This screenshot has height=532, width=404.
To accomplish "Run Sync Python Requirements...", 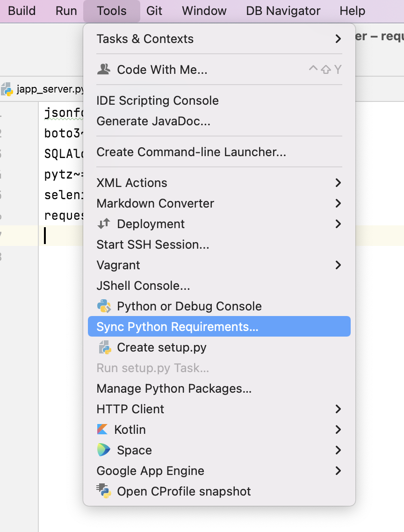I will point(219,326).
